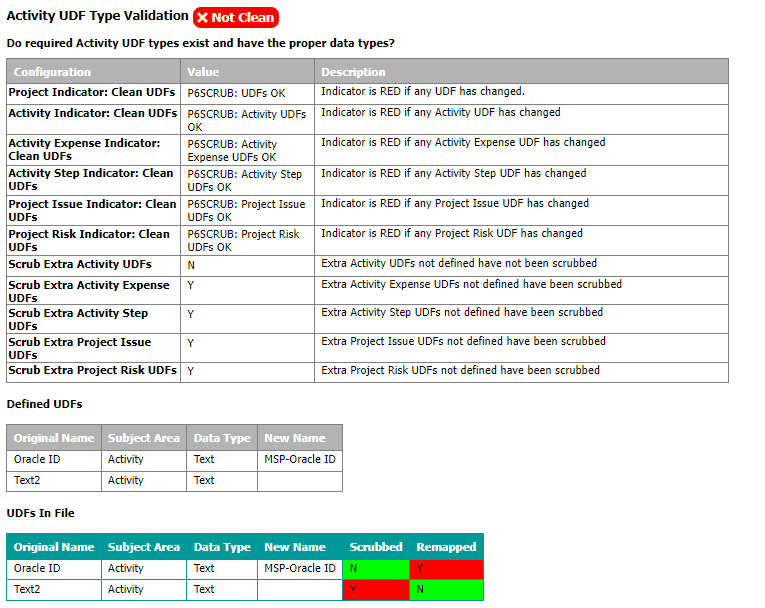Click the Value column header

(203, 72)
